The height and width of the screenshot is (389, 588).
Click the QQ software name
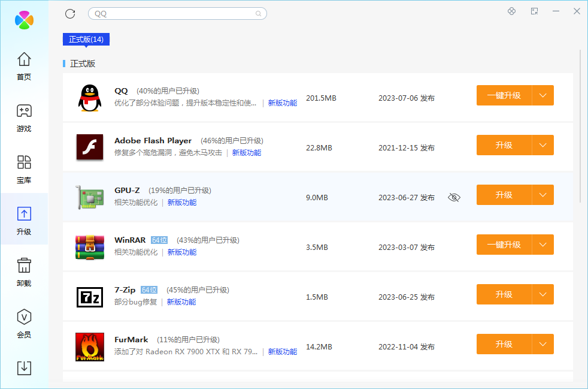(121, 91)
